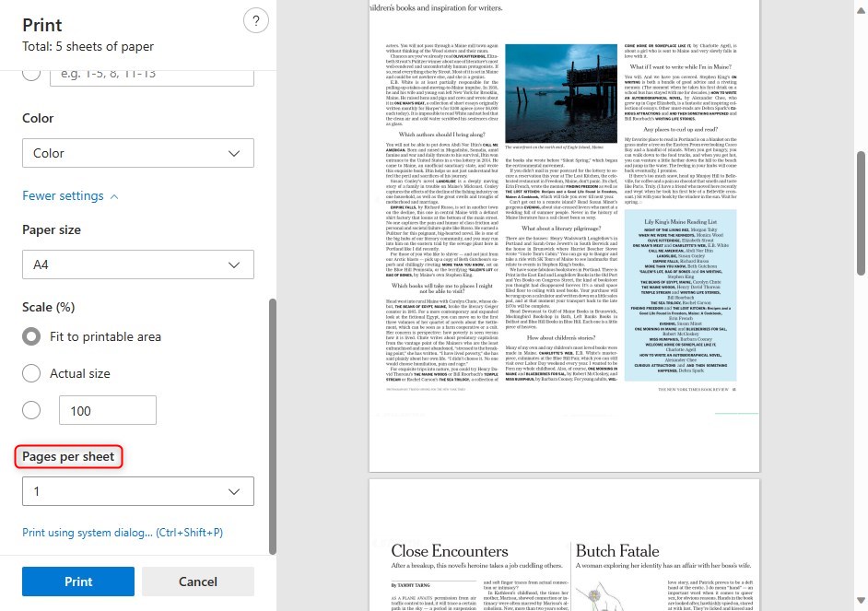Image resolution: width=868 pixels, height=611 pixels.
Task: Select the custom pages radio circle
Action: point(31,72)
